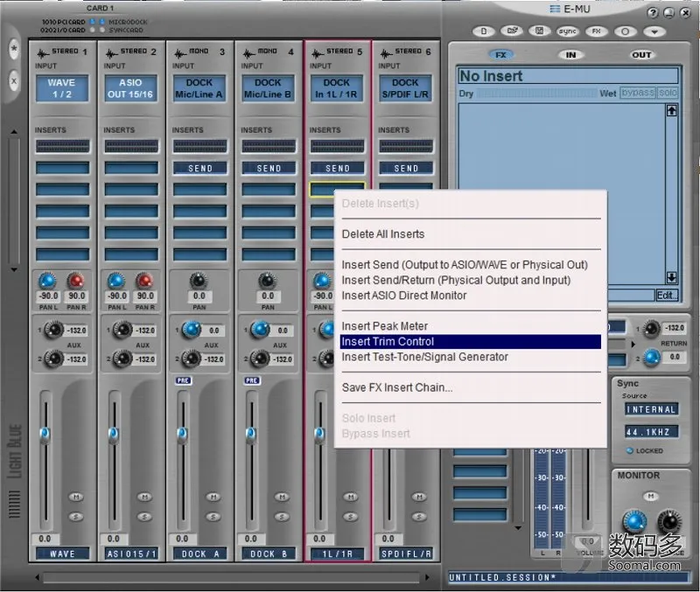700x592 pixels.
Task: Open the FX palette from the toolbar
Action: [597, 31]
